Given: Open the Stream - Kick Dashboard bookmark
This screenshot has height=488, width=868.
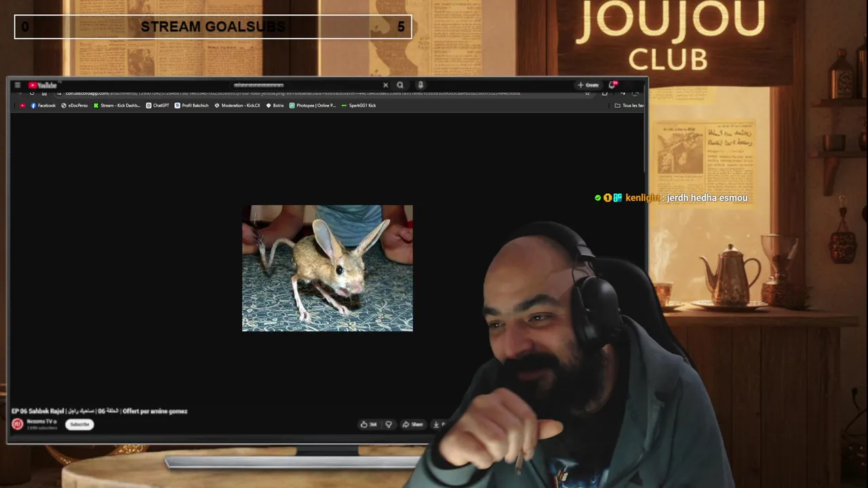Looking at the screenshot, I should [117, 106].
